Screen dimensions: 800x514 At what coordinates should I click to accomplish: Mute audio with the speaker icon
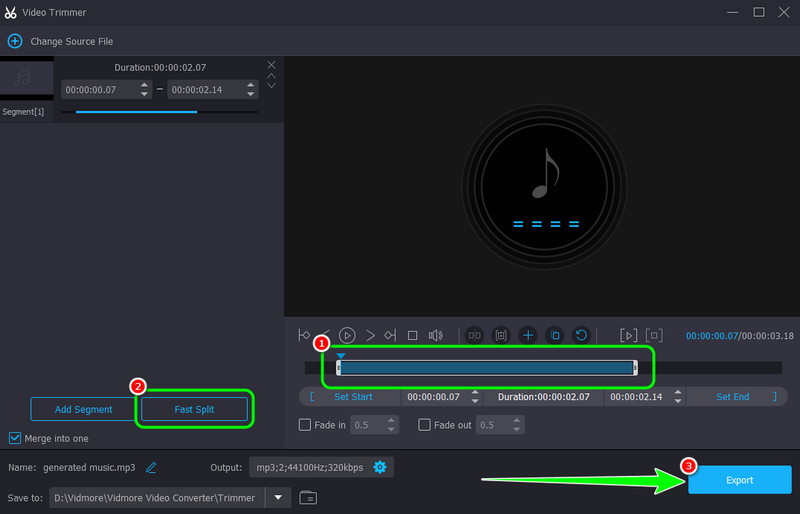435,335
